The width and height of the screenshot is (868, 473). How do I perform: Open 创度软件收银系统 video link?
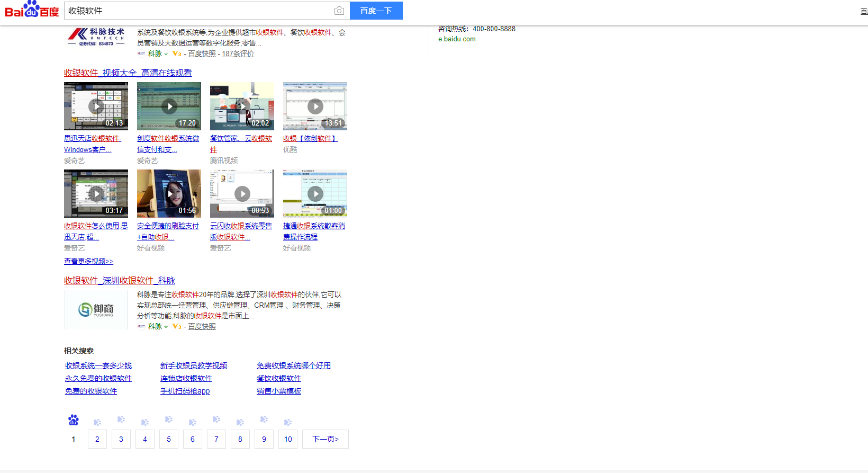click(168, 144)
